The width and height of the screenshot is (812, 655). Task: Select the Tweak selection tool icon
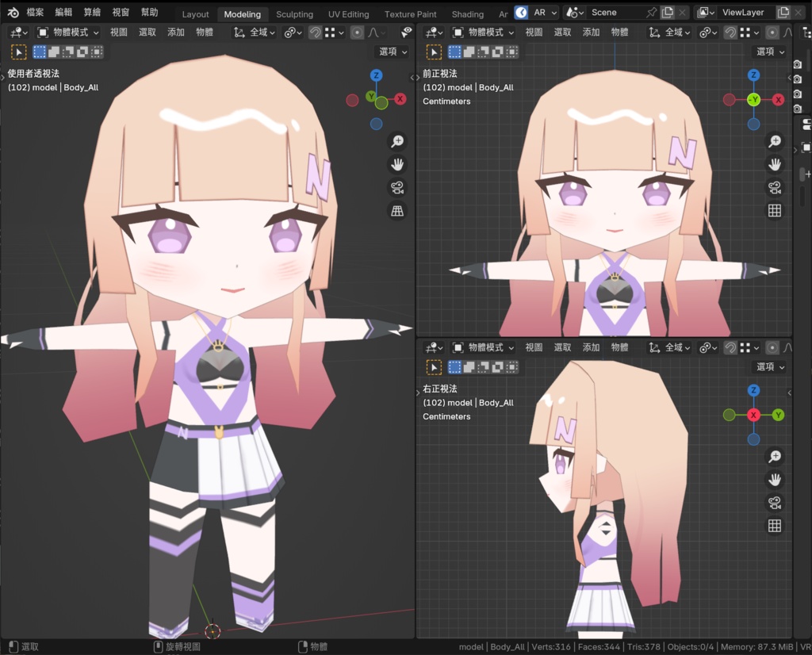[18, 52]
